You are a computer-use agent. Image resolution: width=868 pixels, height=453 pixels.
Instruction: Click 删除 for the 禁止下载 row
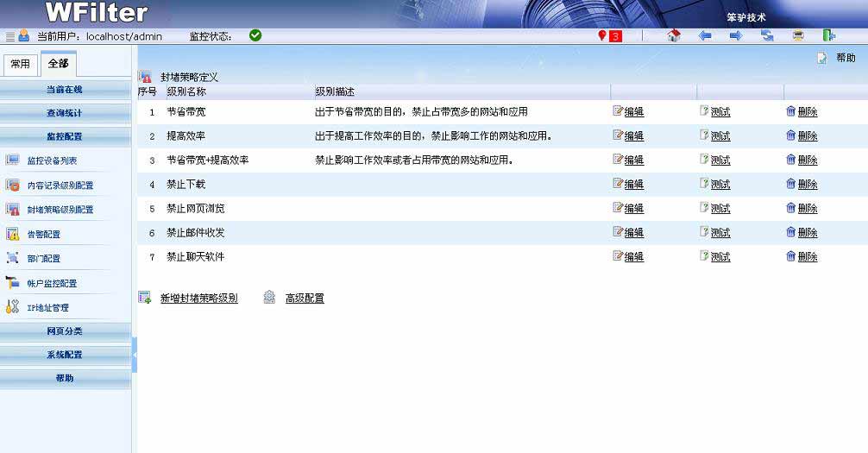[x=807, y=184]
